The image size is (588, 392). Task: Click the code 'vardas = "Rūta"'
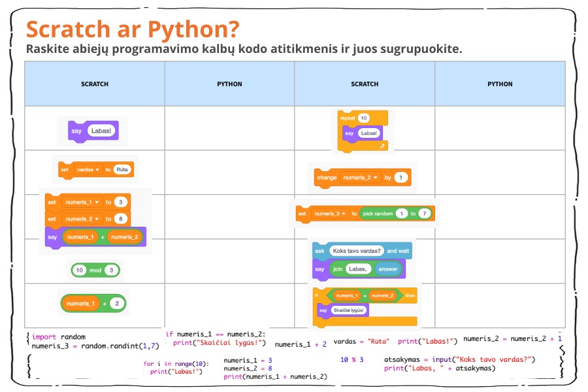tap(361, 341)
